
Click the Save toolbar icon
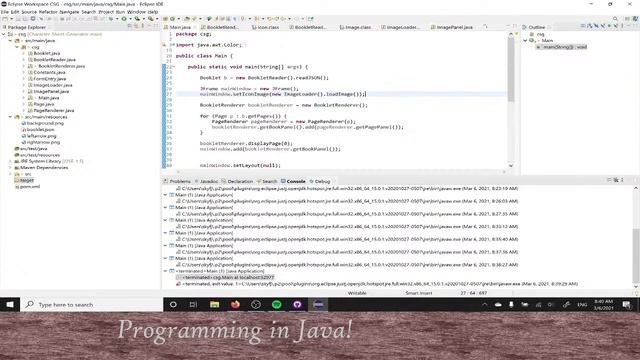(18, 19)
